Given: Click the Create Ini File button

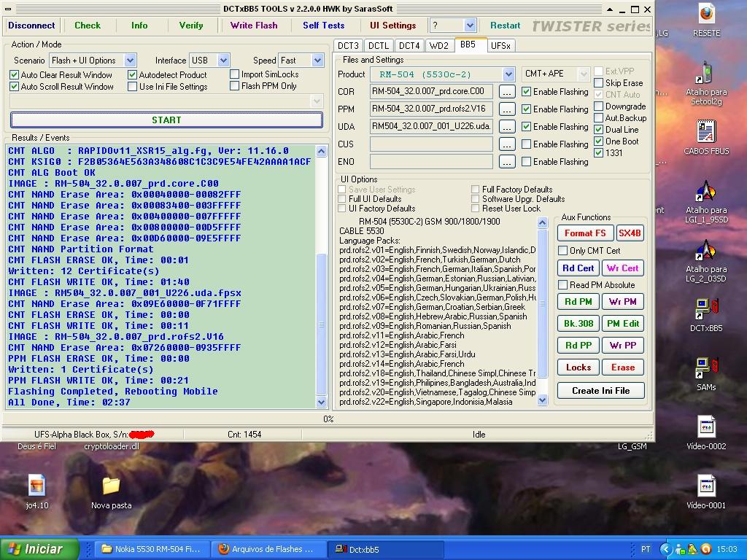Looking at the screenshot, I should point(601,391).
